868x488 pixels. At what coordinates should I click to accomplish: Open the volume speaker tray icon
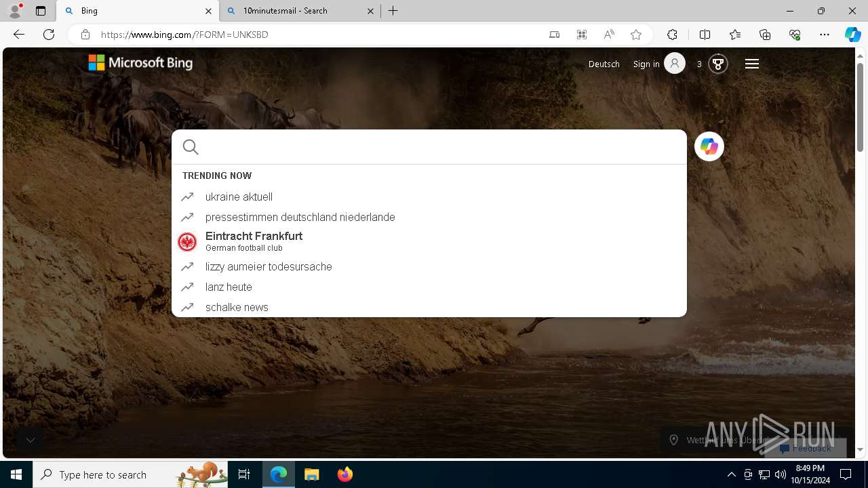pos(781,474)
